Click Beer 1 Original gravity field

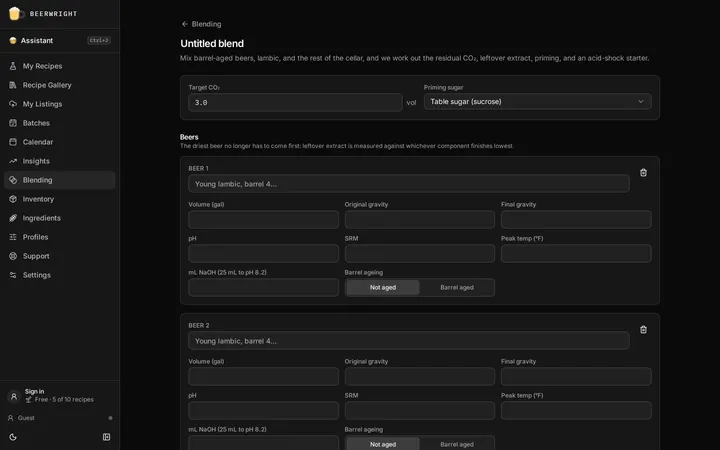(420, 219)
